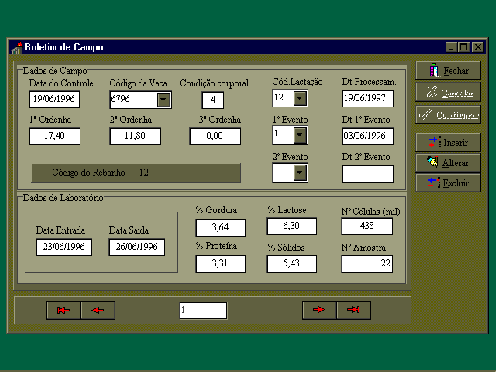Click the 1ª Ordenha value field
Screen dimensions: 496x372
(55, 136)
